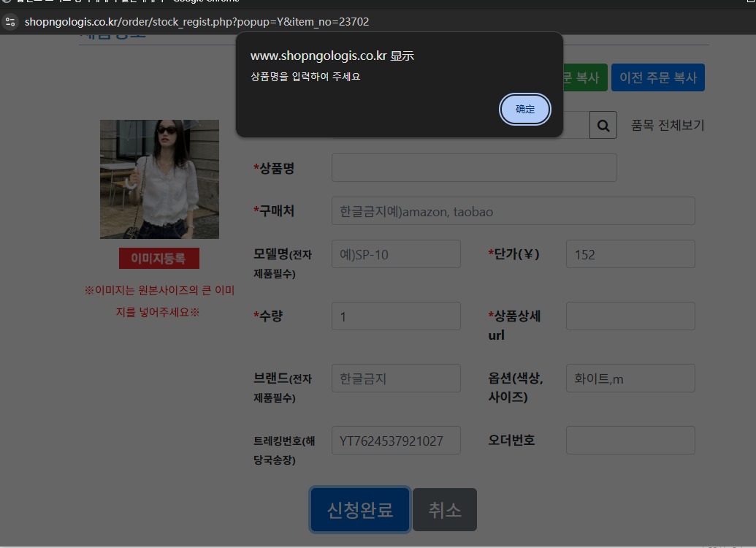The image size is (756, 548).
Task: Click the green 복사 button
Action: 585,77
